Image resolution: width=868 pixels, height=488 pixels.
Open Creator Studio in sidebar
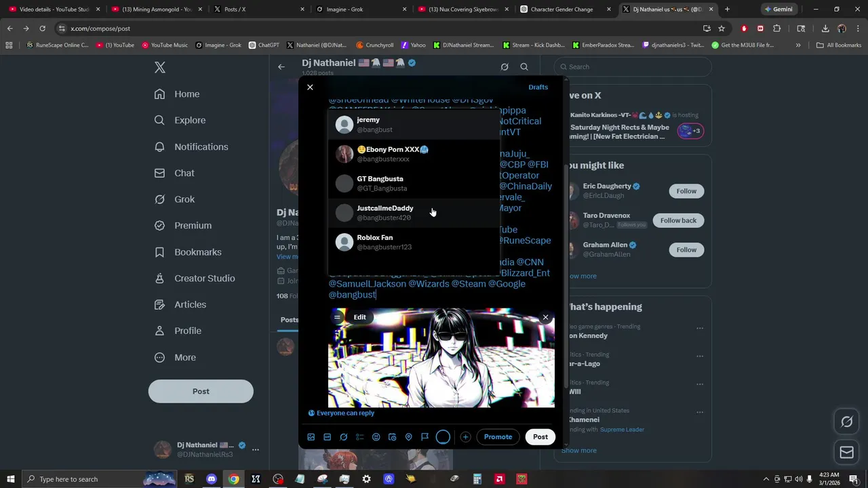195,279
